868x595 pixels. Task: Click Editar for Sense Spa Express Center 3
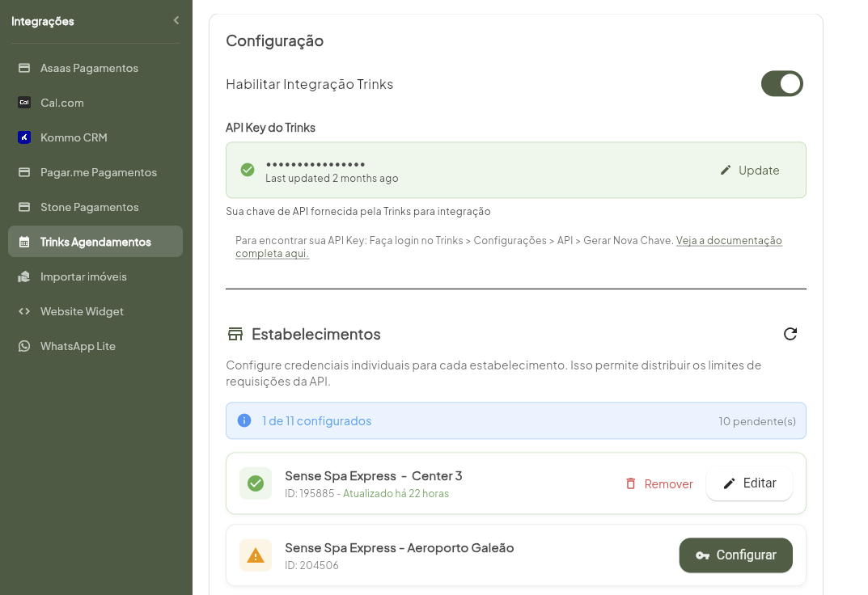point(749,483)
